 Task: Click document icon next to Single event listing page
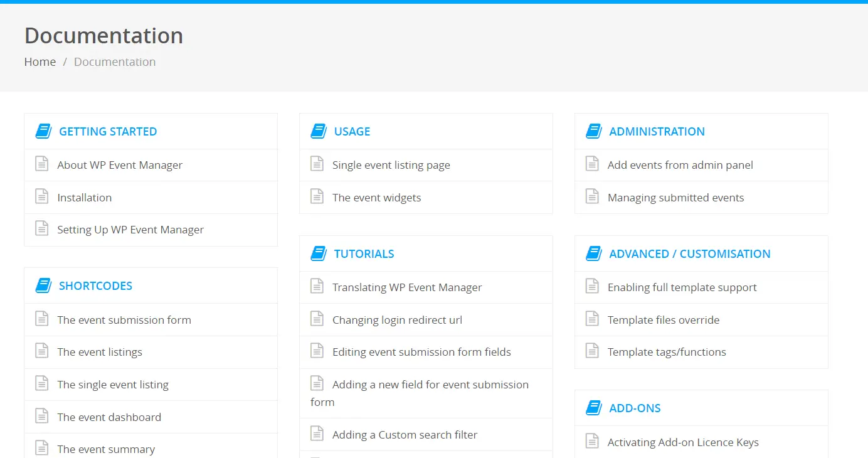coord(317,164)
